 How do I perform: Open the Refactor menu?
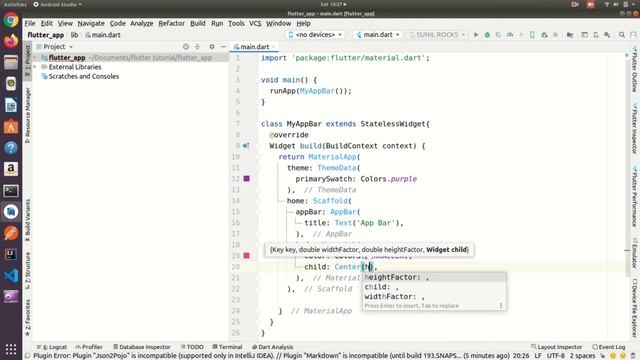(x=171, y=23)
